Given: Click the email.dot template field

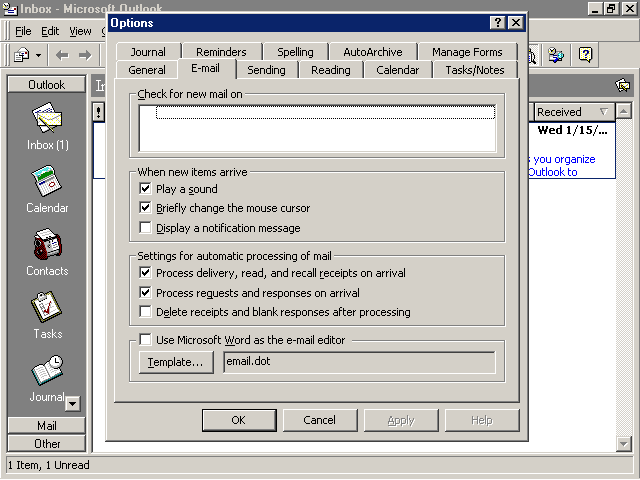Looking at the screenshot, I should 359,362.
